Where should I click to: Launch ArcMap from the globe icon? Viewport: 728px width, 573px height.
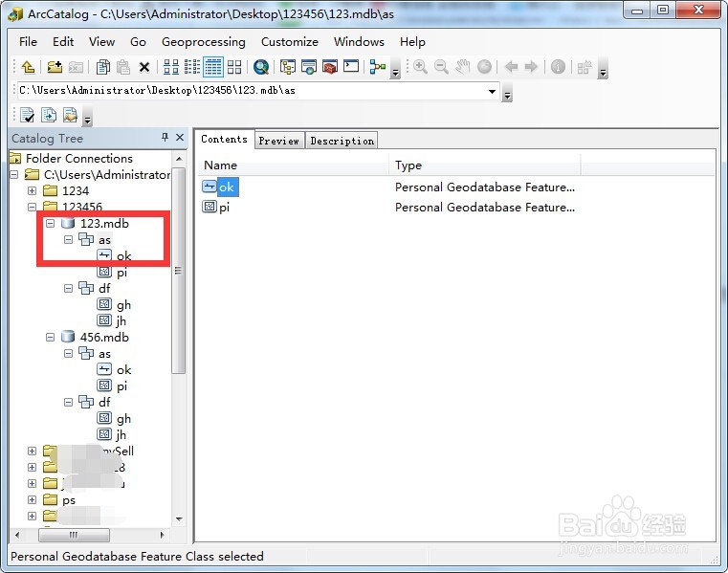point(261,67)
